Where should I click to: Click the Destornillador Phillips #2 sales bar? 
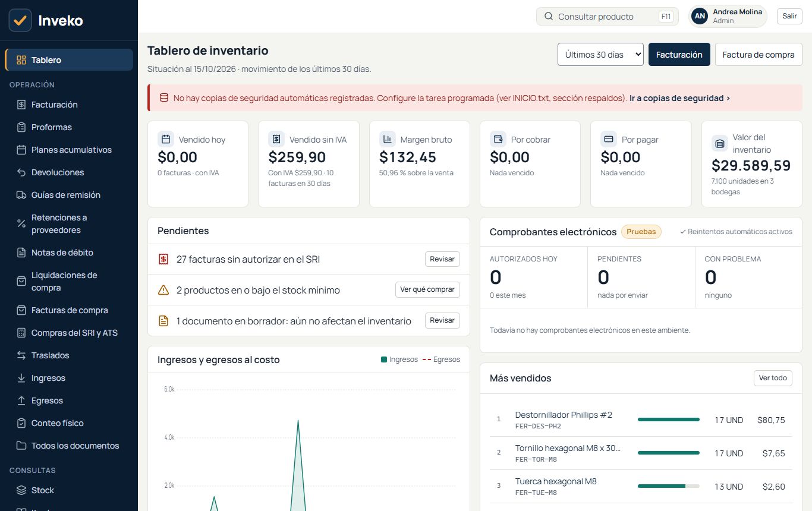669,419
